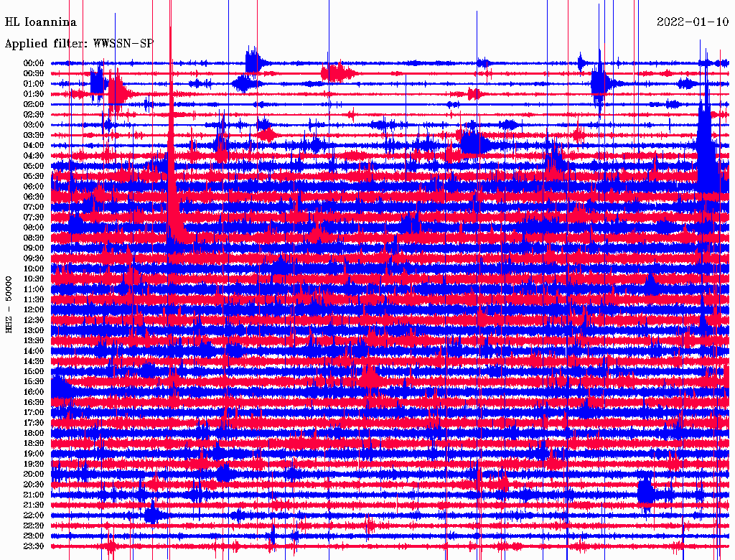The width and height of the screenshot is (735, 560).
Task: Select the 14:30 time label
Action: click(34, 362)
